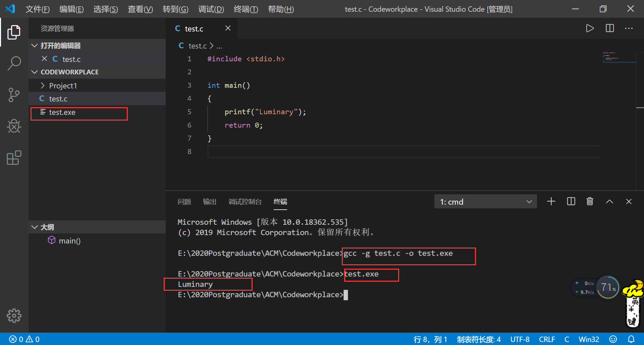This screenshot has width=644, height=345.
Task: Open the Debug view with bug icon
Action: point(14,126)
